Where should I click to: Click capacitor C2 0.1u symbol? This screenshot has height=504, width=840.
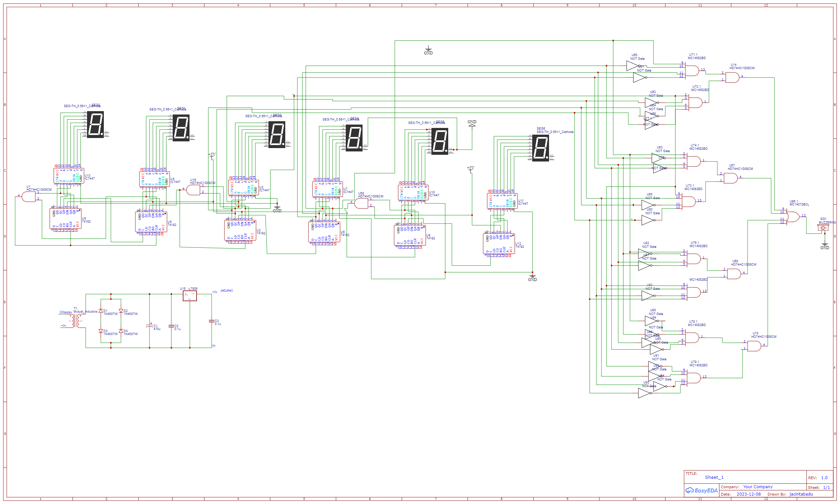[x=171, y=326]
